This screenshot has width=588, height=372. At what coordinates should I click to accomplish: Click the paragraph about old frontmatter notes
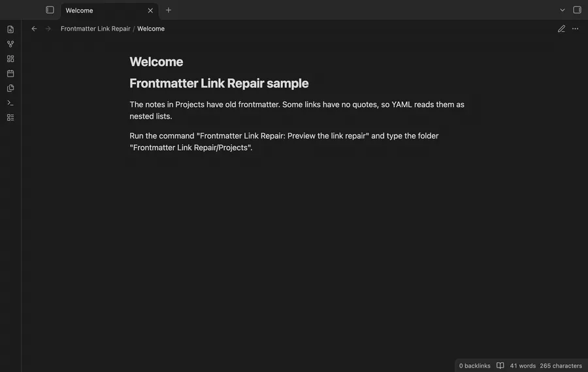tap(297, 110)
